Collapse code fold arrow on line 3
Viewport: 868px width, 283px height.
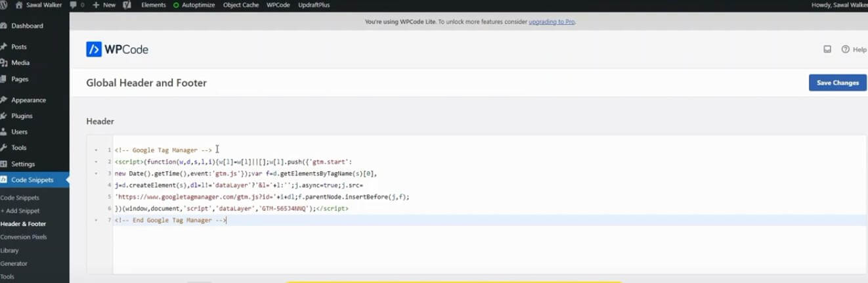pos(96,173)
